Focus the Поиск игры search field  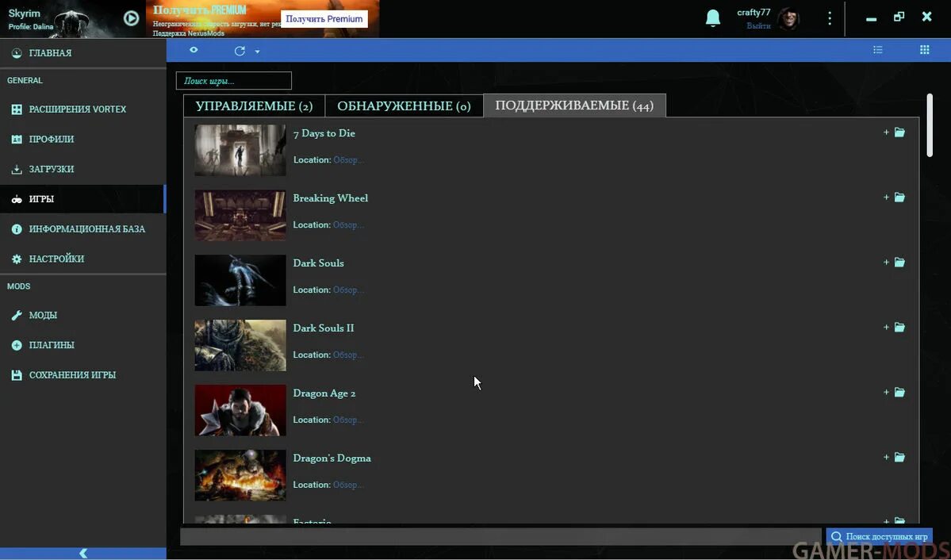[x=233, y=81]
